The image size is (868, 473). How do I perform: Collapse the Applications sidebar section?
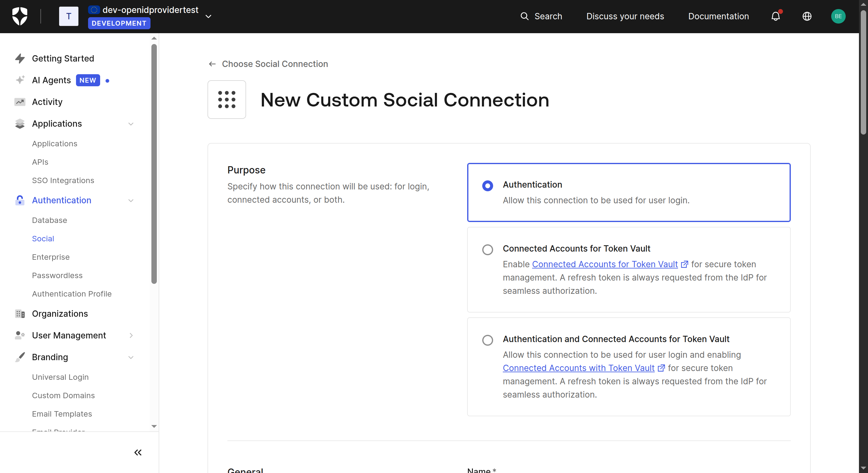click(131, 124)
